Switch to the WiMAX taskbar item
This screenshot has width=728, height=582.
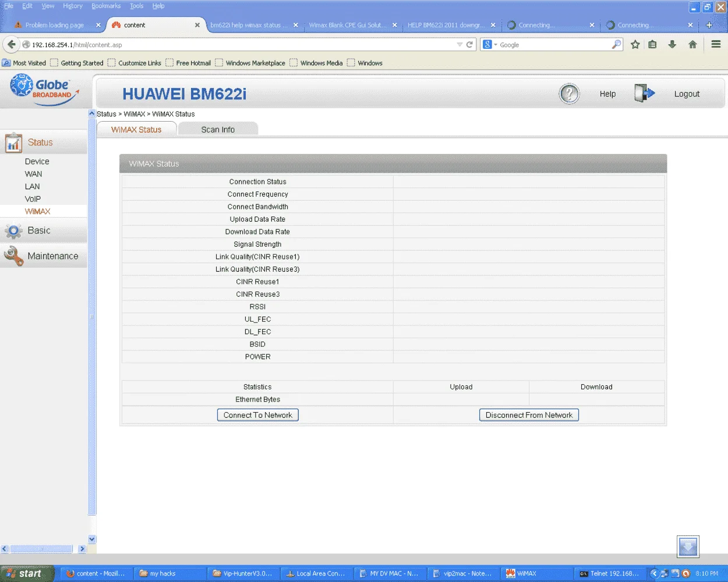(536, 573)
